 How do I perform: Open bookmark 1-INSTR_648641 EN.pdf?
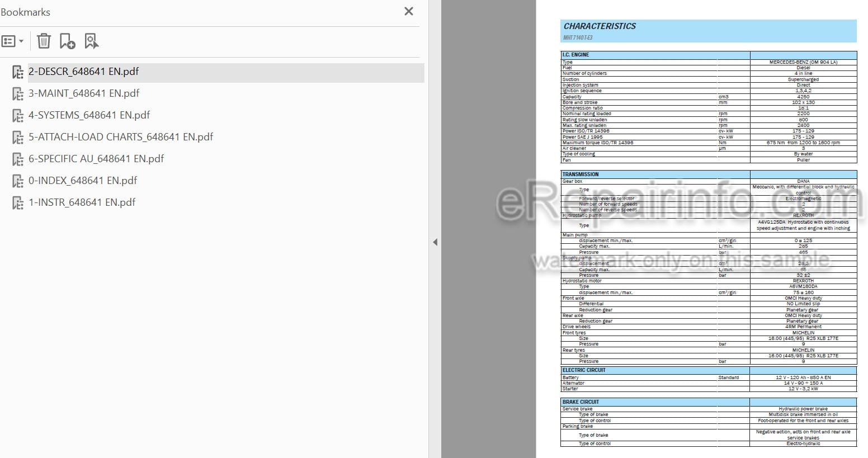[82, 202]
